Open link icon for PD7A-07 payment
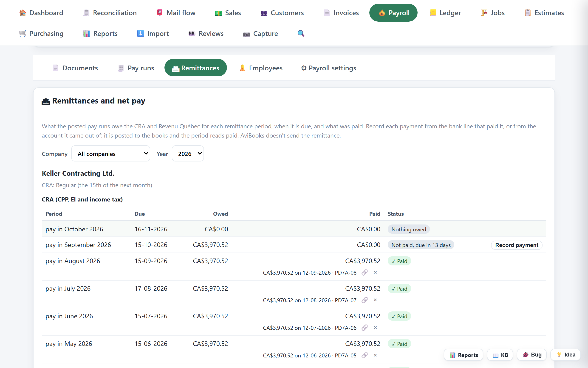Viewport: 588px width, 368px height. point(365,300)
